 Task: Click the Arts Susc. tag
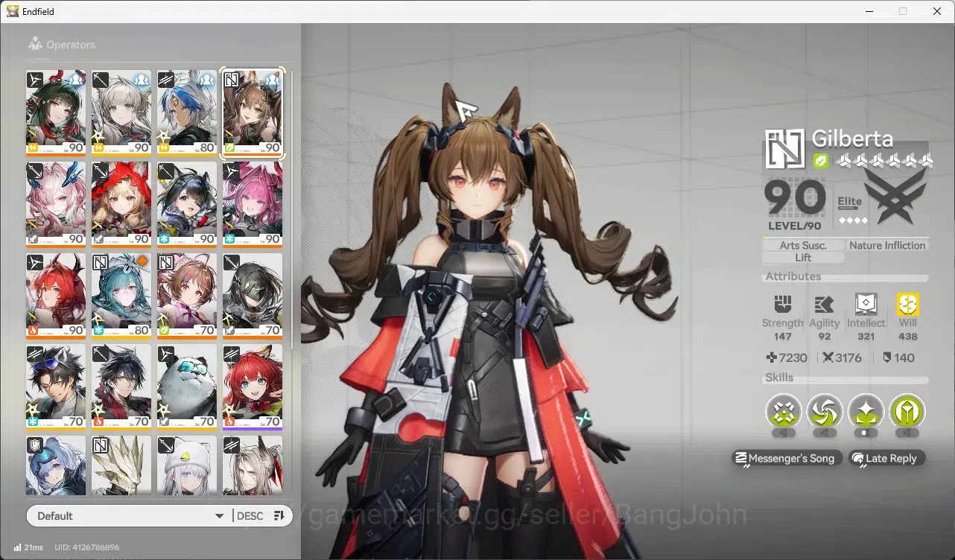(803, 245)
